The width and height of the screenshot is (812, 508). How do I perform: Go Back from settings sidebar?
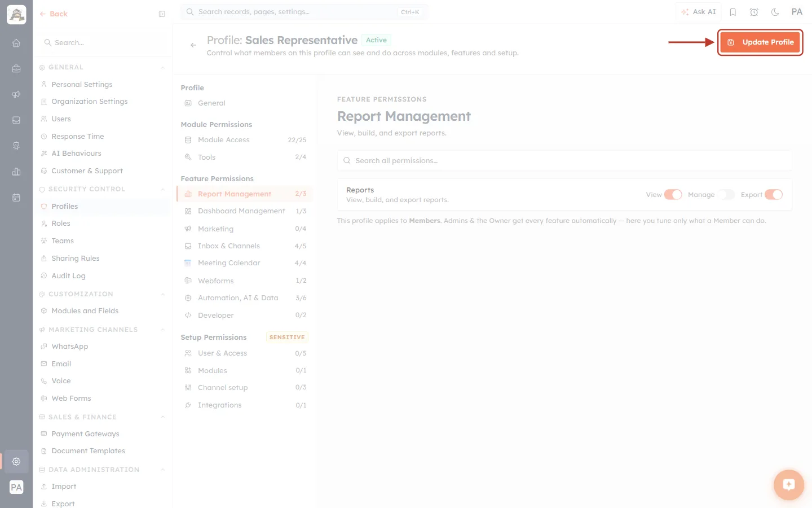54,14
